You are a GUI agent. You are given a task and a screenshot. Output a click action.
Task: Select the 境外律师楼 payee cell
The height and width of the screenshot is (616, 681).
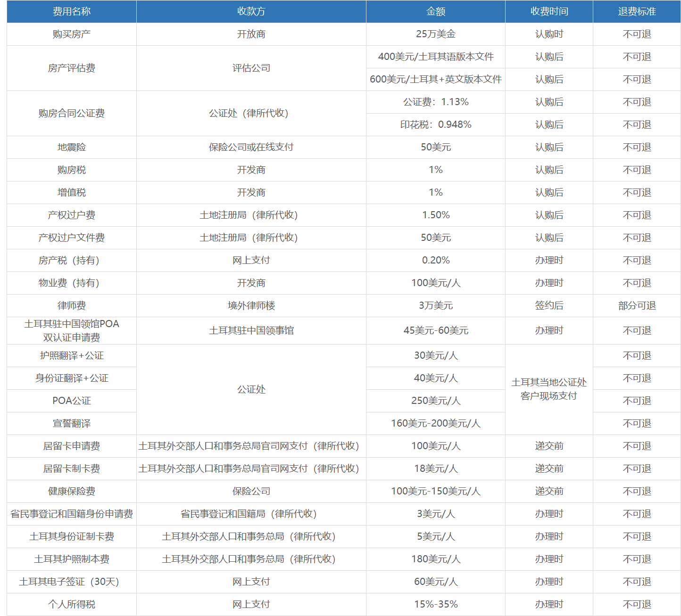251,305
